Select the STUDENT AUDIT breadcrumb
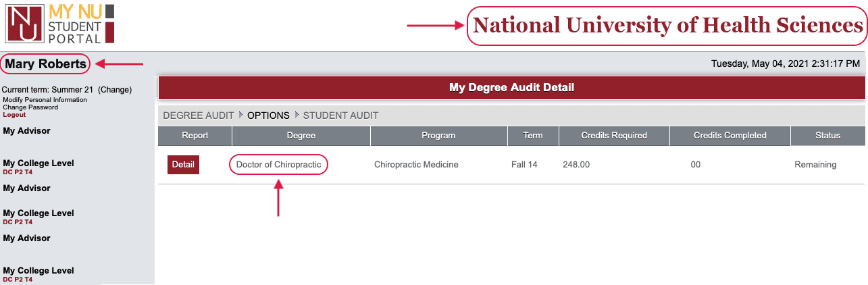 pyautogui.click(x=340, y=115)
